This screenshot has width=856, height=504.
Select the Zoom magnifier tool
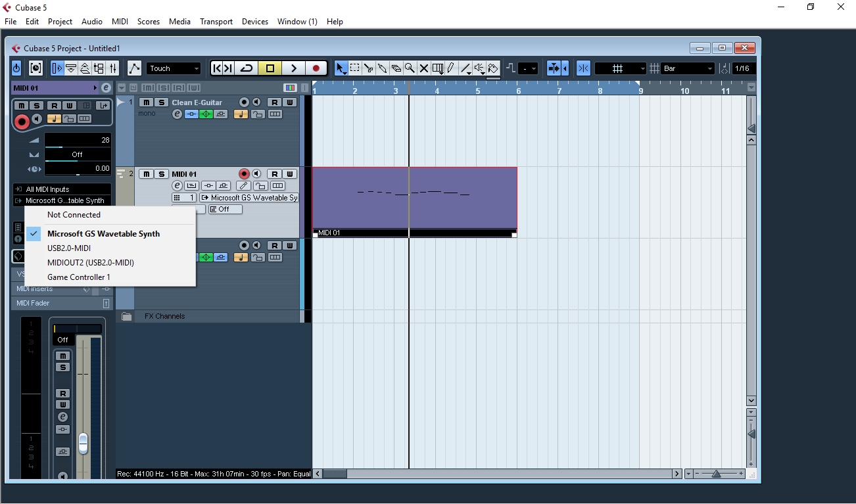point(410,68)
